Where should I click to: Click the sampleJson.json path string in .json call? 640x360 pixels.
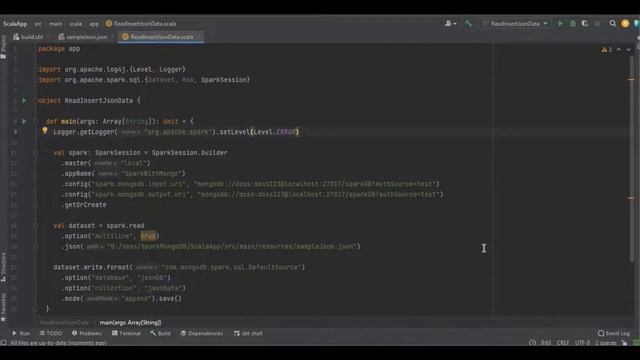pos(233,246)
